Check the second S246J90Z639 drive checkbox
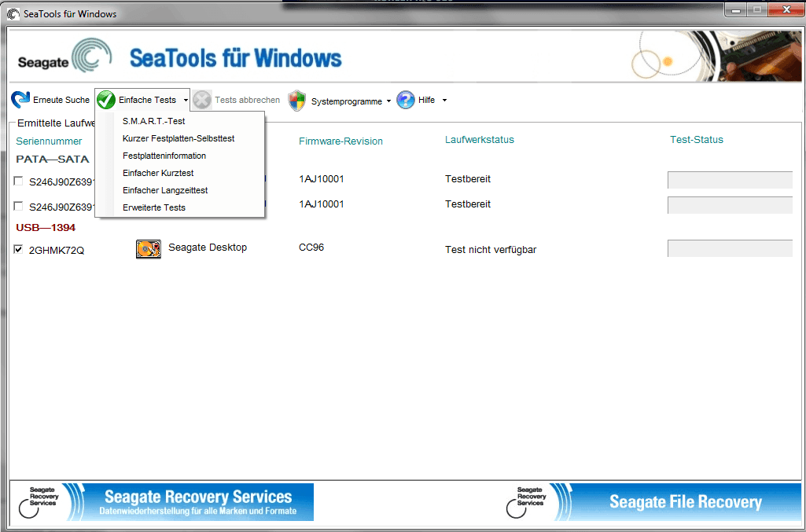 (x=19, y=206)
